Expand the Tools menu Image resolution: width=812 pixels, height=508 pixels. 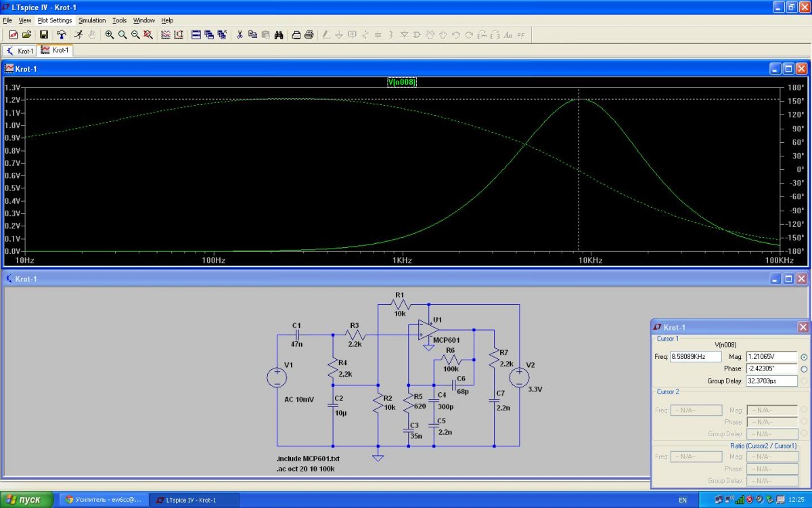[x=119, y=20]
